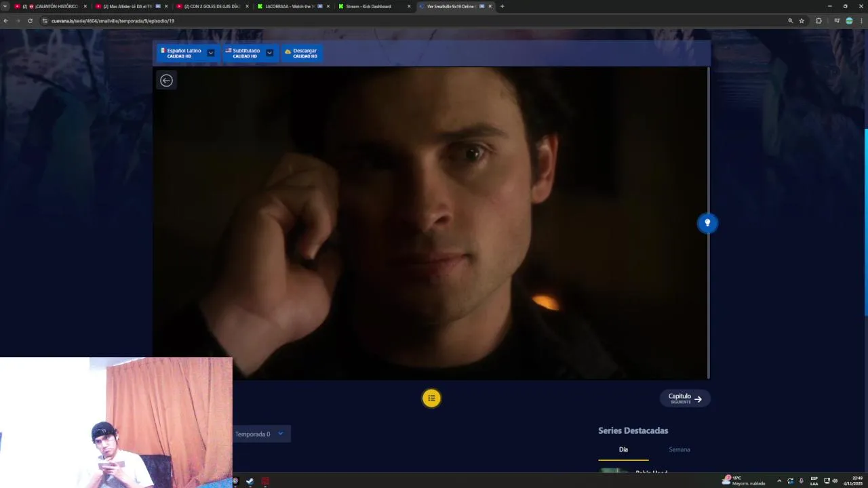Open the red app icon on taskbar
The width and height of the screenshot is (868, 488).
click(x=265, y=481)
